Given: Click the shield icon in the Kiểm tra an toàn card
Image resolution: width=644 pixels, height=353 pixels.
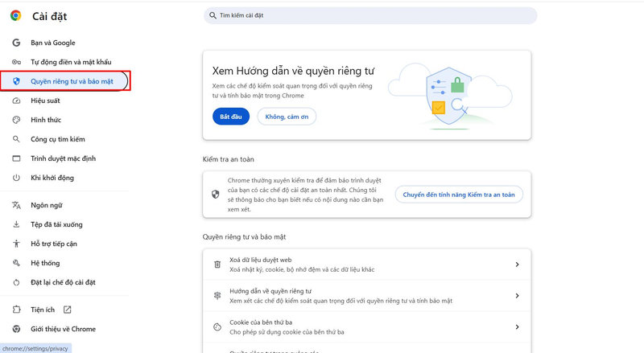Looking at the screenshot, I should coord(215,194).
